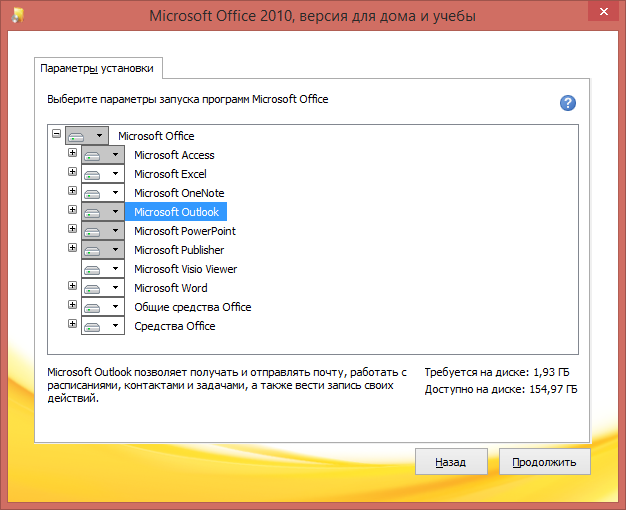Viewport: 626px width, 510px height.
Task: Open install options dropdown for Microsoft Excel
Action: (103, 174)
